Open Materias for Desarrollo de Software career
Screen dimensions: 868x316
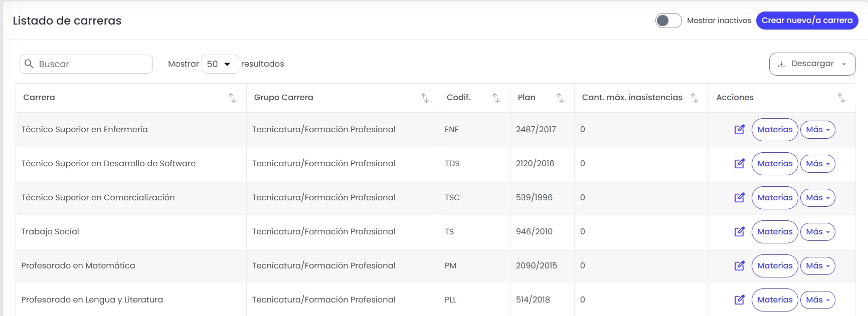coord(775,164)
